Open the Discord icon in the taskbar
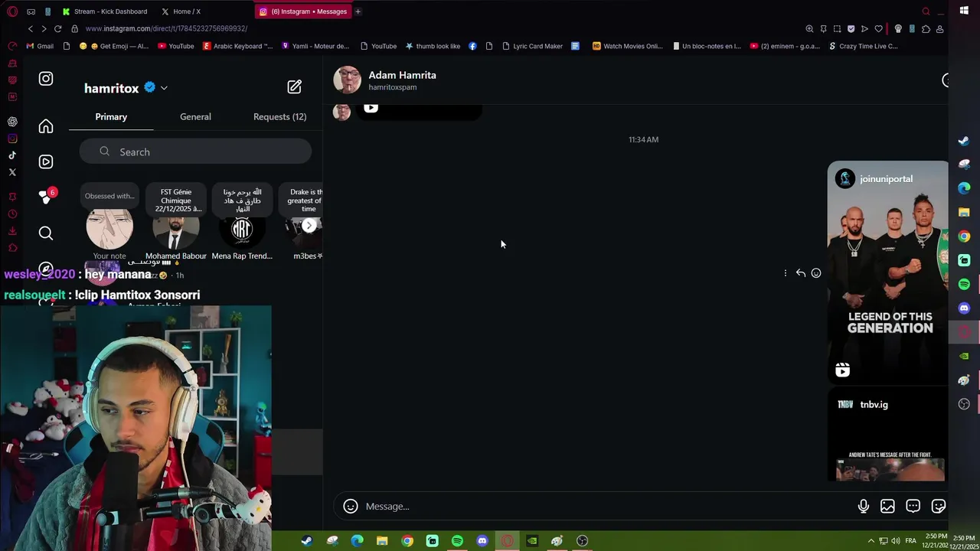980x551 pixels. [482, 541]
